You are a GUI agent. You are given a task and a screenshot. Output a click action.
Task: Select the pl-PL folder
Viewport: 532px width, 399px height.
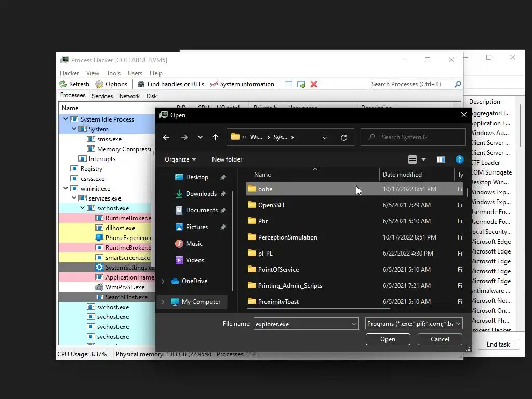coord(354,254)
